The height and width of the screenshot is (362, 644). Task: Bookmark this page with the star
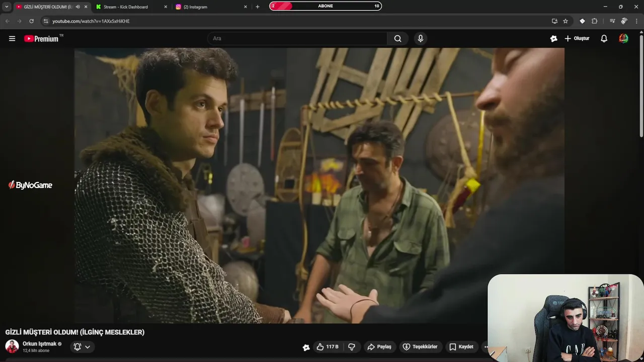click(x=566, y=21)
